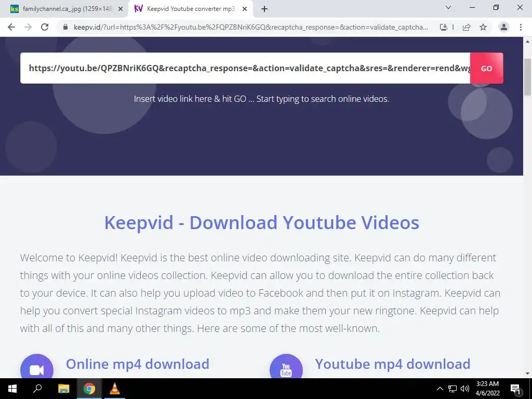The height and width of the screenshot is (399, 532).
Task: Open VLC media player from taskbar
Action: (x=115, y=389)
